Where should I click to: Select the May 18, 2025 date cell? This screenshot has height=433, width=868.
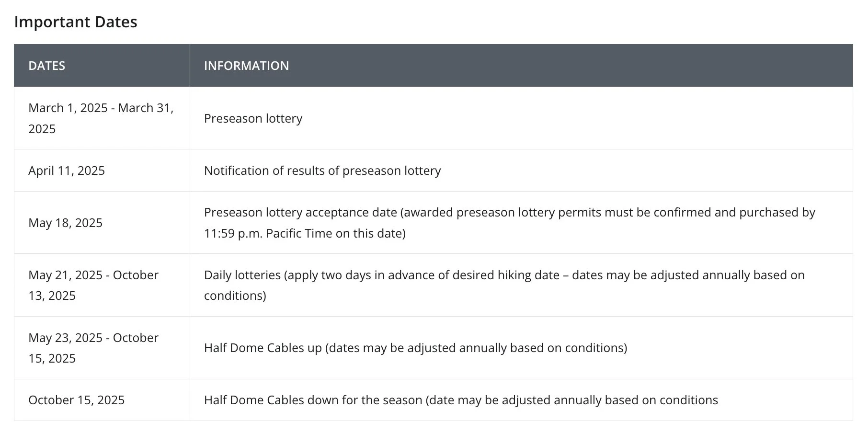click(102, 223)
